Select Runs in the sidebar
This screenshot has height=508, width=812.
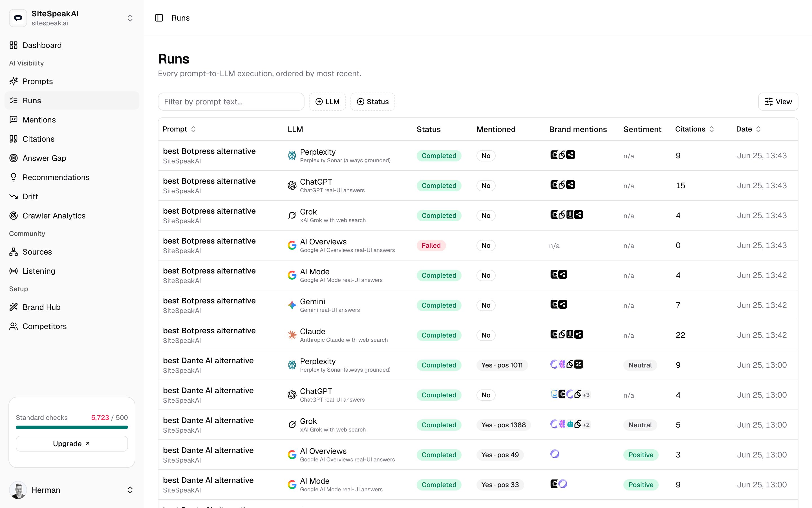[72, 100]
